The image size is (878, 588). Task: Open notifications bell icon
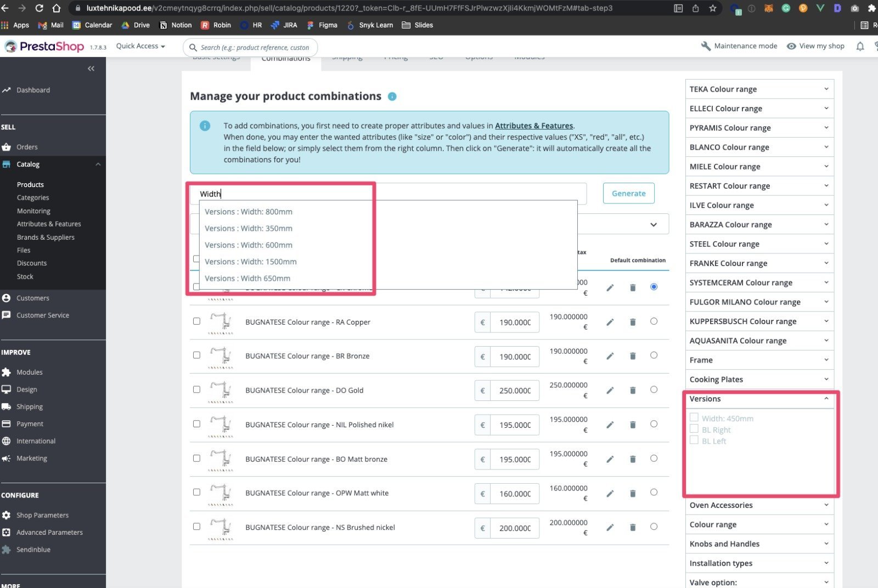860,47
